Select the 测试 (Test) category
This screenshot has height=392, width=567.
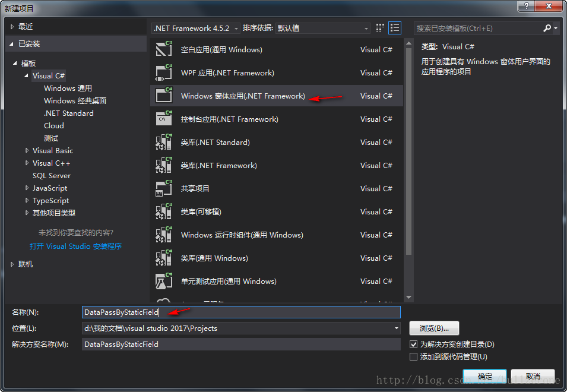pyautogui.click(x=51, y=138)
